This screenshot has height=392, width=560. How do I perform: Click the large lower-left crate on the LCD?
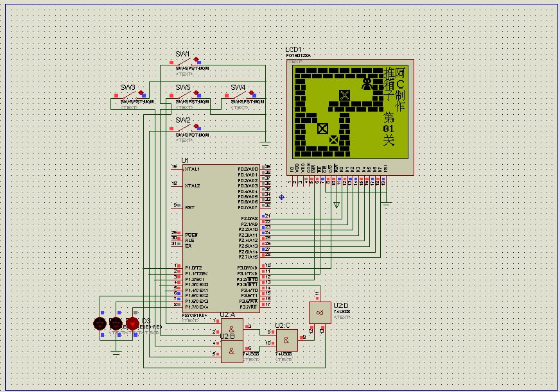tap(322, 128)
